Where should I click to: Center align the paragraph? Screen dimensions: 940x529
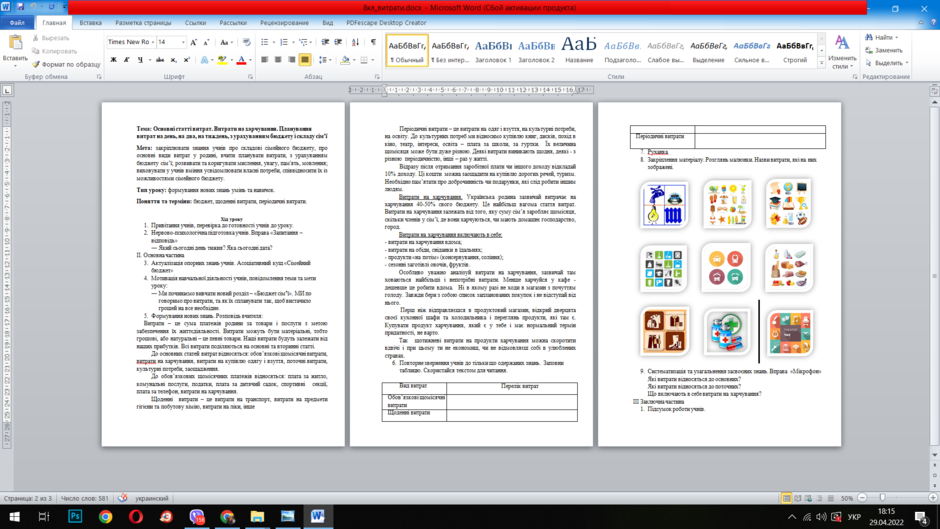278,60
